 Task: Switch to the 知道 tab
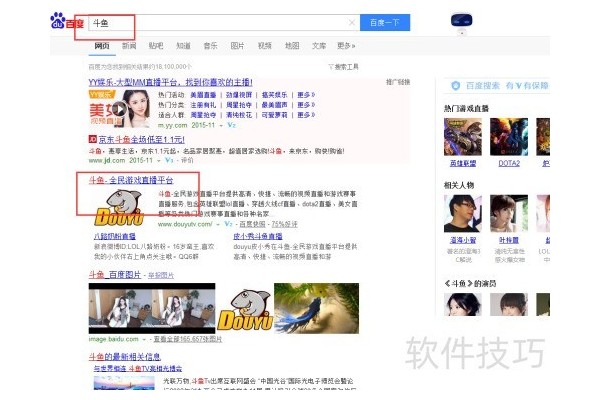pos(183,46)
